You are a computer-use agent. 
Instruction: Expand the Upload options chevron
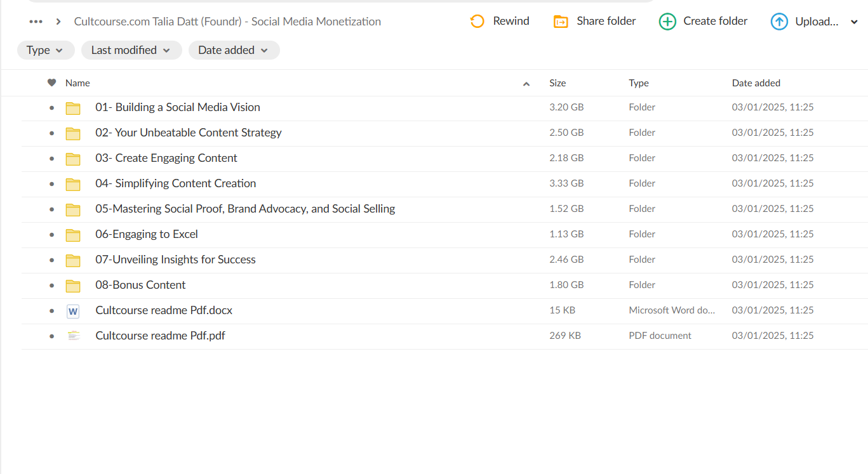pos(853,22)
